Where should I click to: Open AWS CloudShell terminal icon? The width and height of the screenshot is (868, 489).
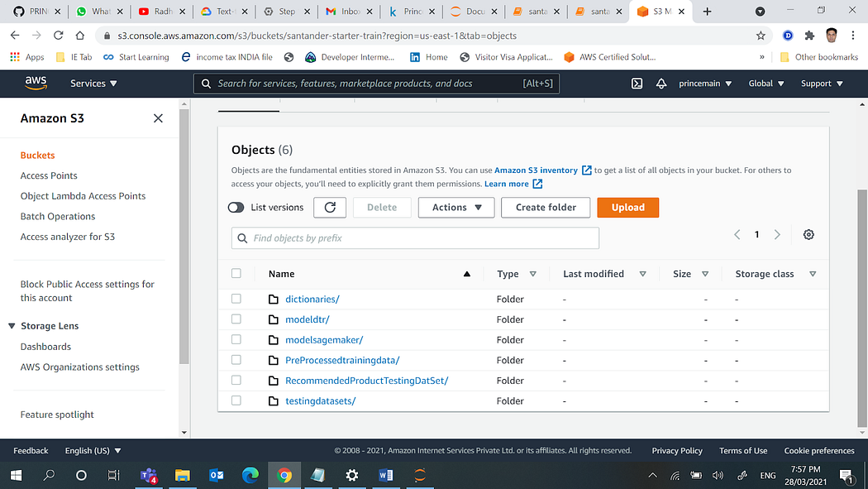click(x=637, y=84)
